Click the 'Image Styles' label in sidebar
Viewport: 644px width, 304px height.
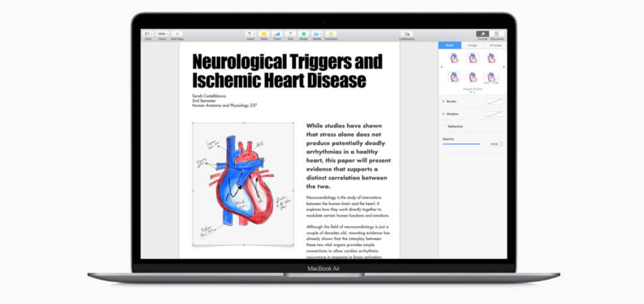coord(473,89)
